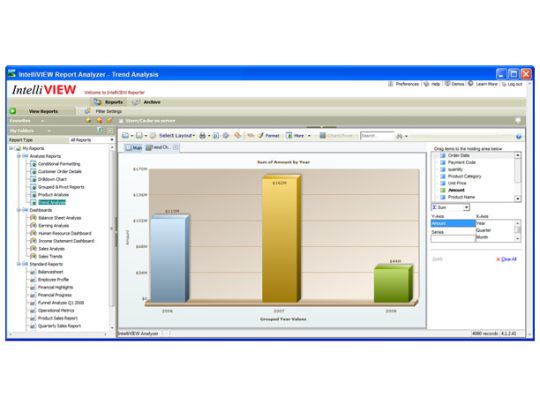Click the Log out link
Screen dimensions: 540x405
[515, 84]
